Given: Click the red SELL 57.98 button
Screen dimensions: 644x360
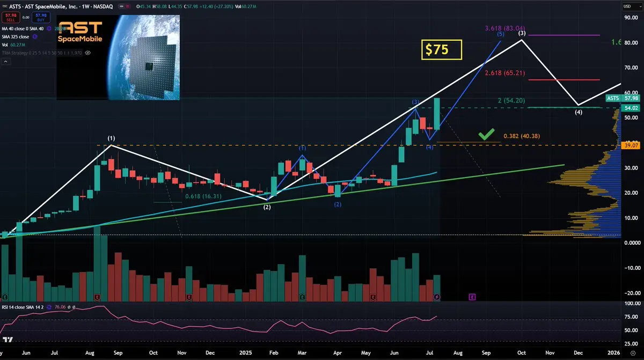Looking at the screenshot, I should coord(11,17).
